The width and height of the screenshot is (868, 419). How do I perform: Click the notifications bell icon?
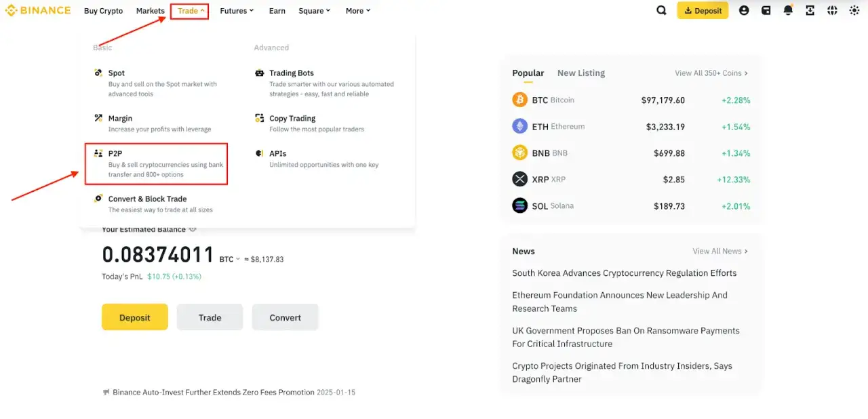pos(788,10)
